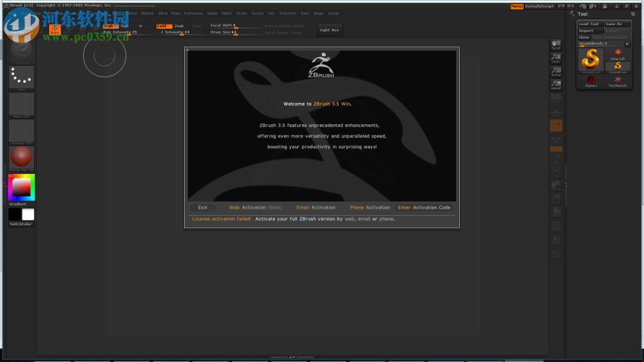644x362 pixels.
Task: Open the Stroke menu
Action: [241, 13]
